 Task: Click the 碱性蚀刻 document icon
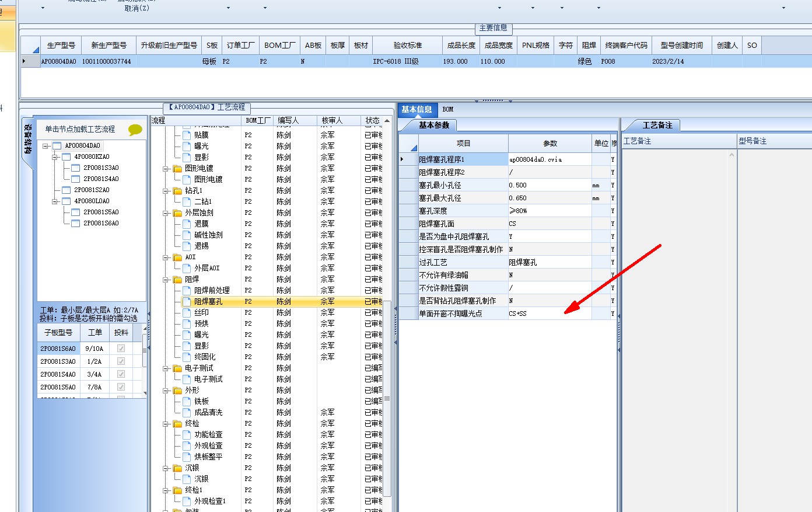[187, 235]
